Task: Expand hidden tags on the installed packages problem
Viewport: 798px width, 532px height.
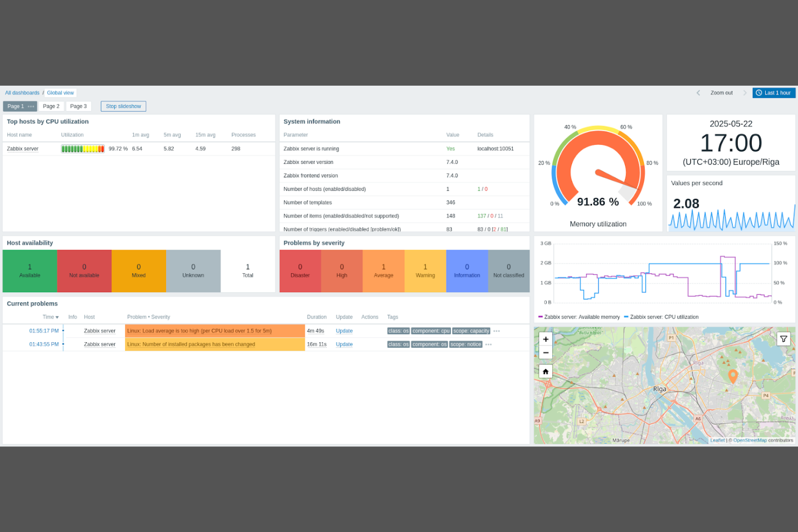Action: pyautogui.click(x=488, y=344)
